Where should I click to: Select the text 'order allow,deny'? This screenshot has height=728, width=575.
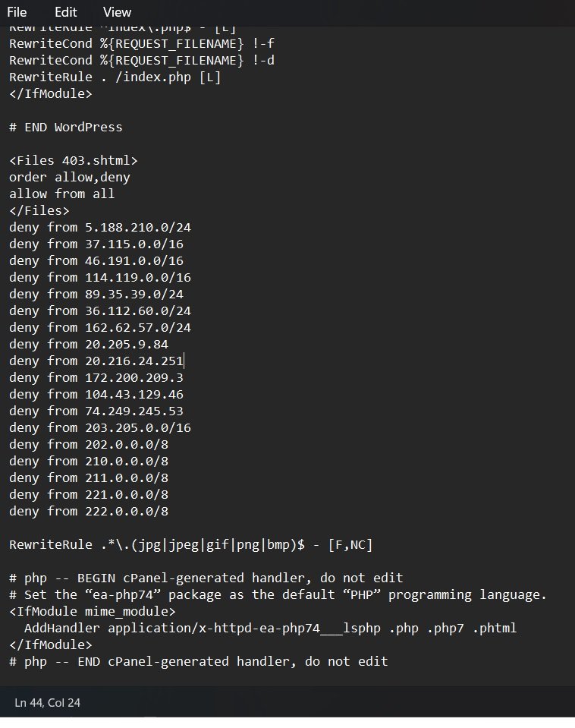click(69, 177)
